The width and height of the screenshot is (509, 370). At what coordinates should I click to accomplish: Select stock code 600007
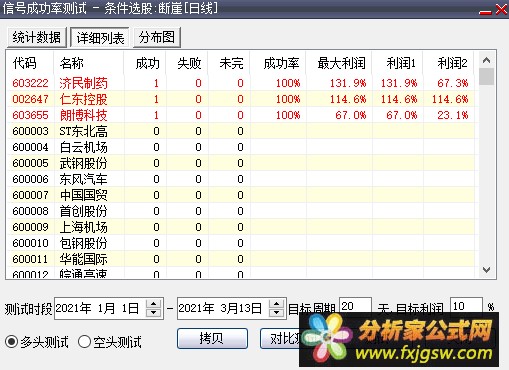click(x=30, y=195)
